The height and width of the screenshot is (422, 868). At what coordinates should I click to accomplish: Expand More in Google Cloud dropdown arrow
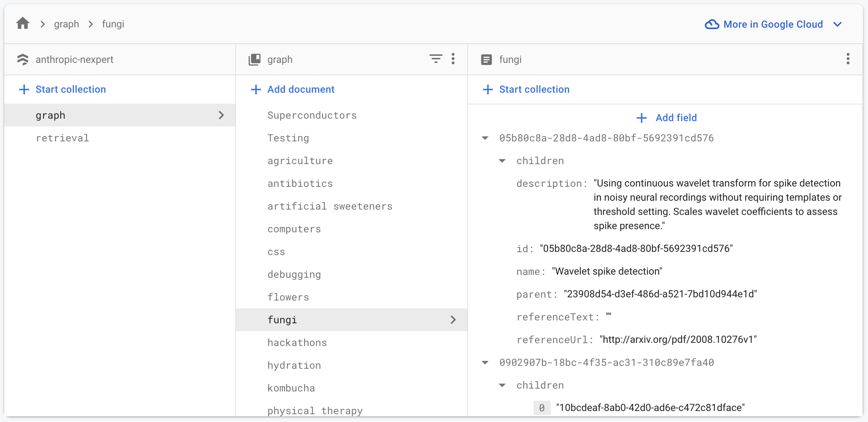pyautogui.click(x=837, y=24)
